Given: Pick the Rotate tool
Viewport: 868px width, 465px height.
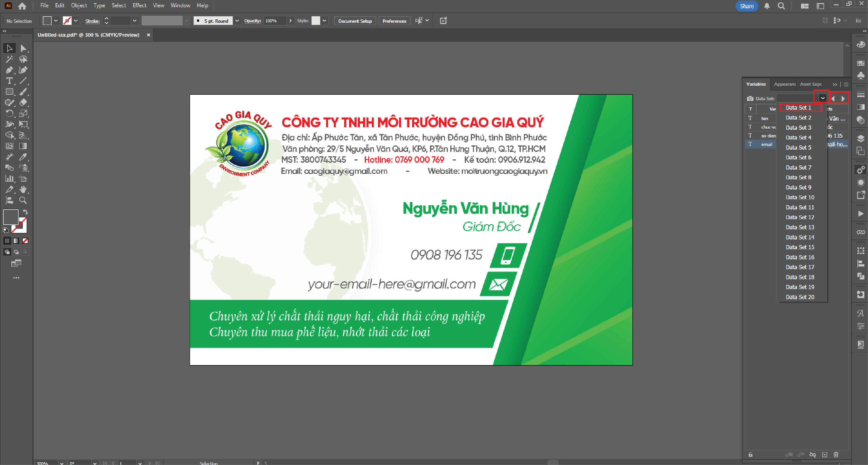Looking at the screenshot, I should 9,113.
